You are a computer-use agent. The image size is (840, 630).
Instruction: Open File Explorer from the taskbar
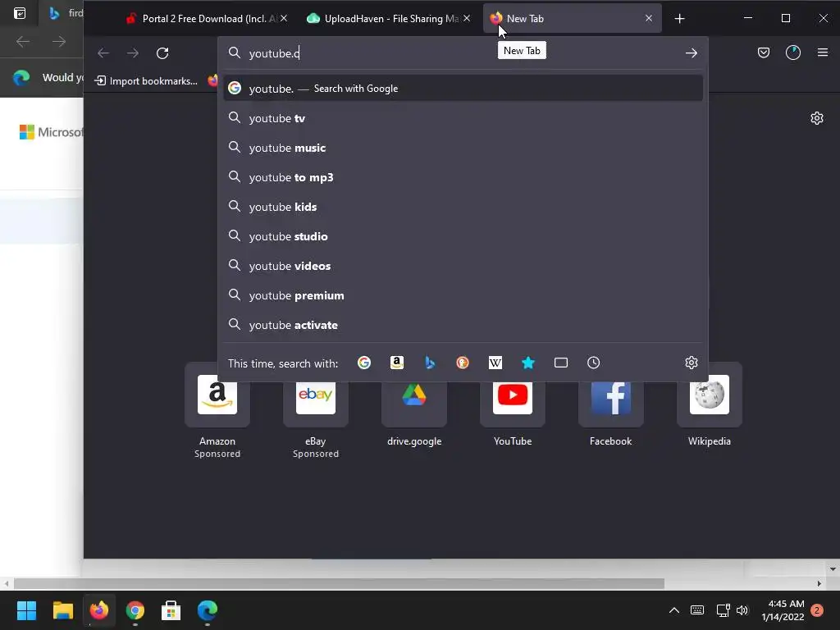(62, 610)
